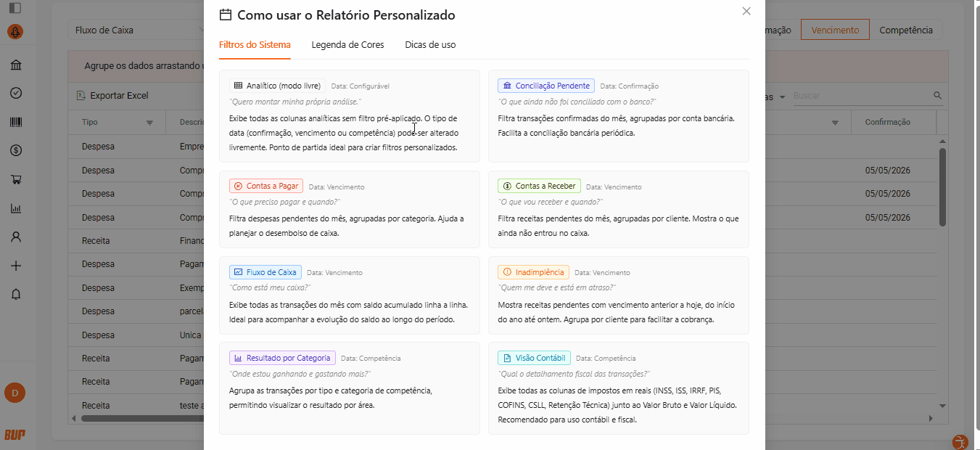Toggle the sidebar panel collapse icon
Screen dimensions: 980x450
point(15,8)
